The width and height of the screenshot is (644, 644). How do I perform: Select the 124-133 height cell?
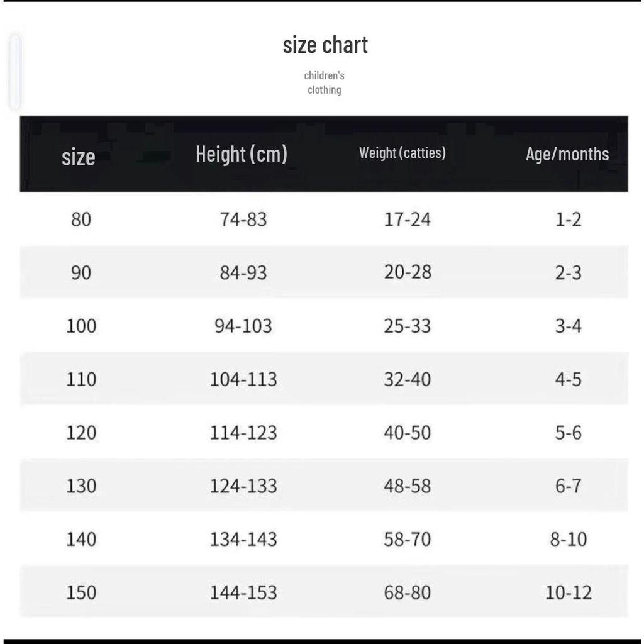tap(243, 486)
